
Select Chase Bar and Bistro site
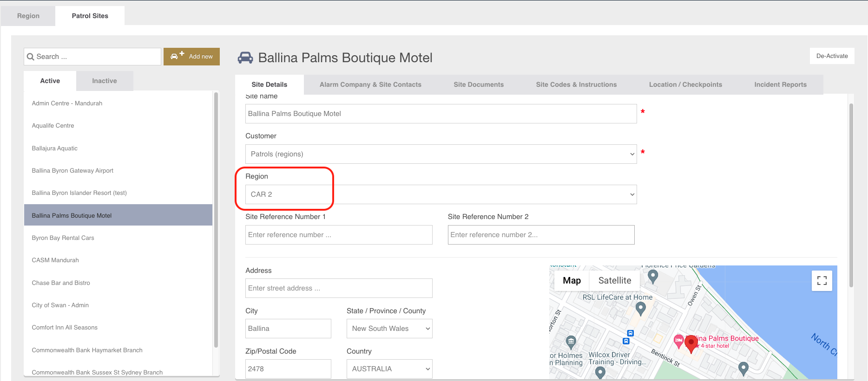pyautogui.click(x=118, y=283)
